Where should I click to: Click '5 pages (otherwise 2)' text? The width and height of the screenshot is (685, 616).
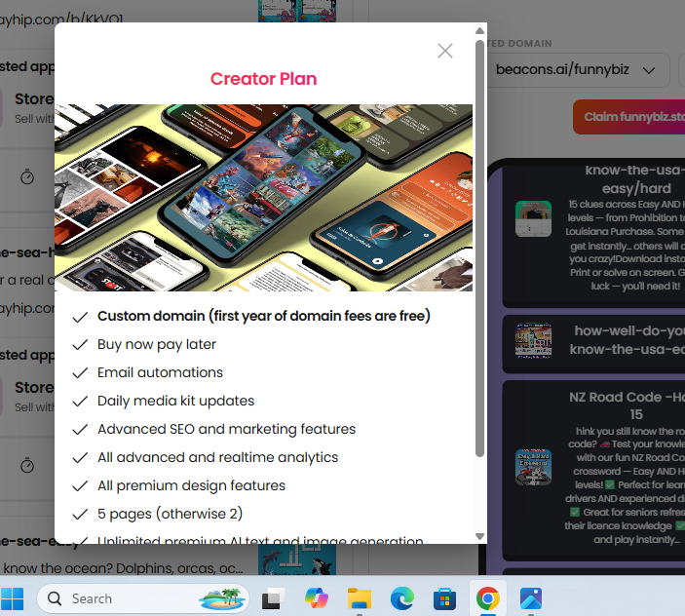[x=170, y=514]
